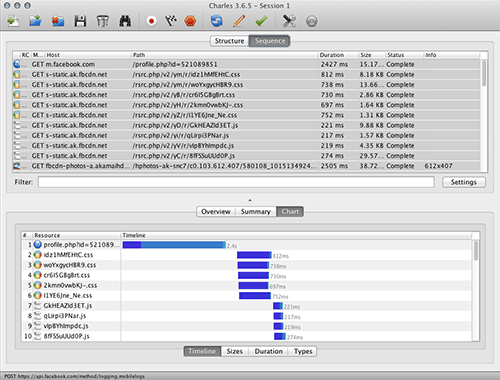The width and height of the screenshot is (500, 380).
Task: Select the cr6I5GBgBrt.css request row
Action: pyautogui.click(x=247, y=95)
